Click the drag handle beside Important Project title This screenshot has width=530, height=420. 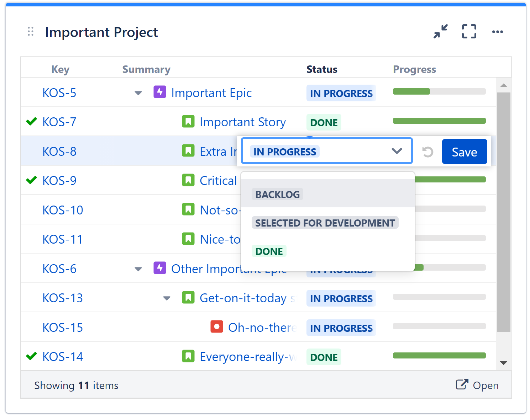[x=30, y=32]
